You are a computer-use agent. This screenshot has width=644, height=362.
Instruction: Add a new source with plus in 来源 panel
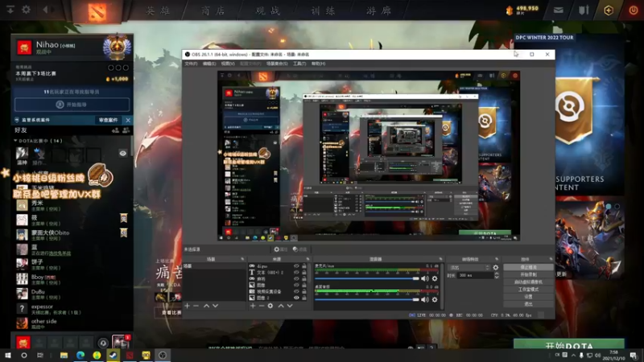(x=253, y=306)
